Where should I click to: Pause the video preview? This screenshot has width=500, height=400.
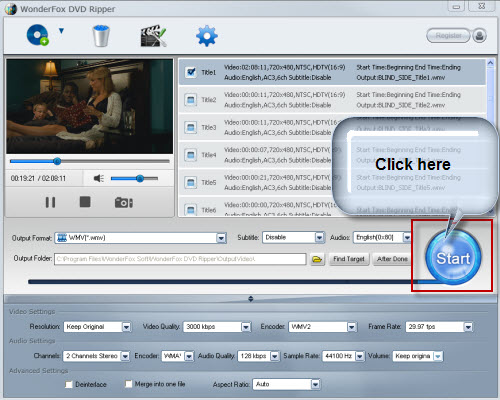(50, 202)
